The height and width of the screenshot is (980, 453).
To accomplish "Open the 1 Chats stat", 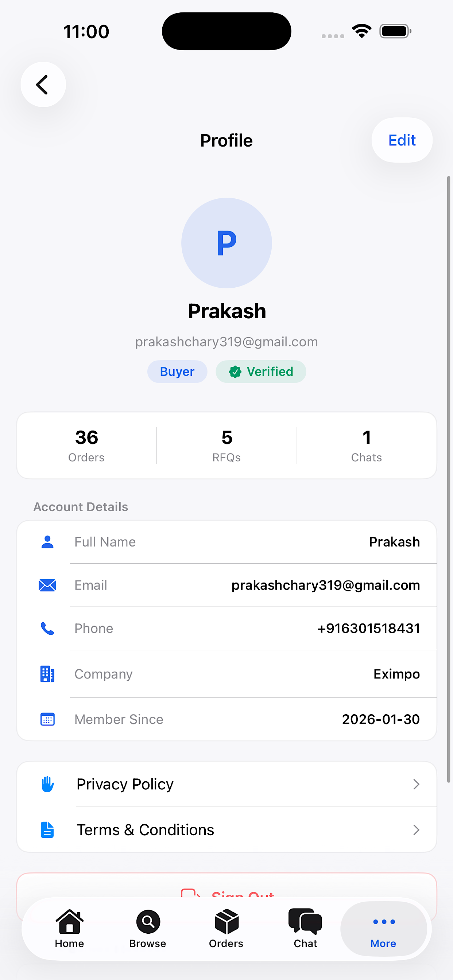I will click(367, 445).
